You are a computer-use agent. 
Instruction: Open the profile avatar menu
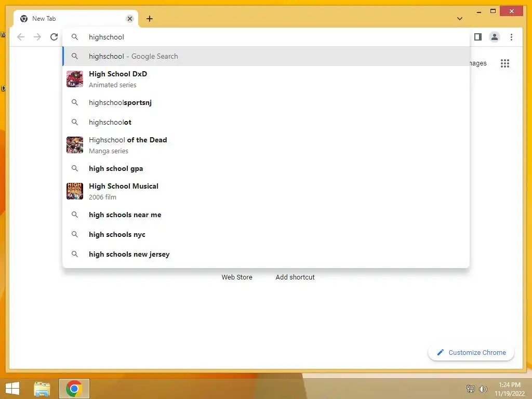[x=495, y=37]
